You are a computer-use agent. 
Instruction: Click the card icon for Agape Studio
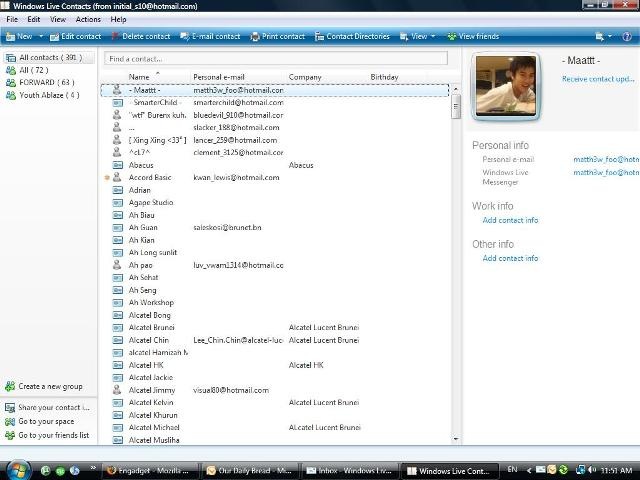tap(118, 202)
